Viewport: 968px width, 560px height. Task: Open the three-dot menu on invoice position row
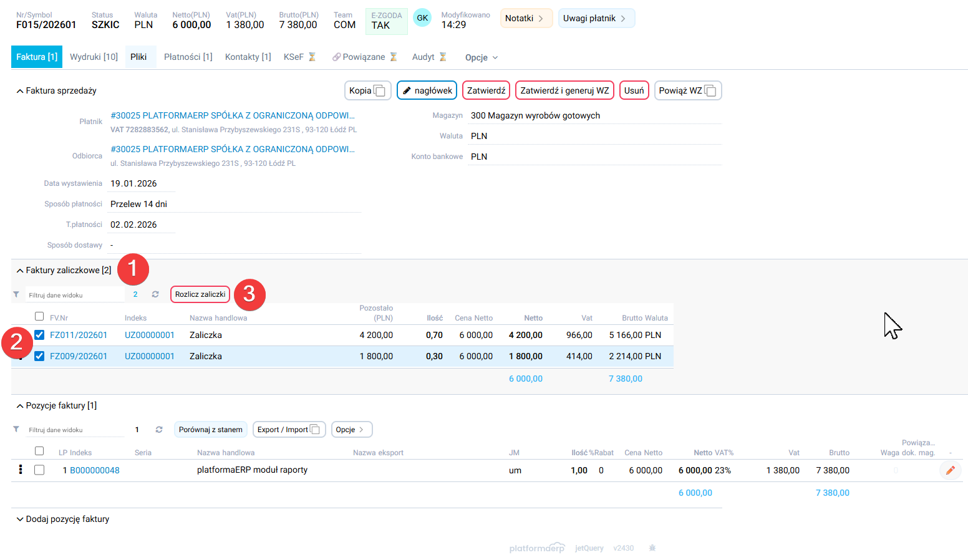21,470
